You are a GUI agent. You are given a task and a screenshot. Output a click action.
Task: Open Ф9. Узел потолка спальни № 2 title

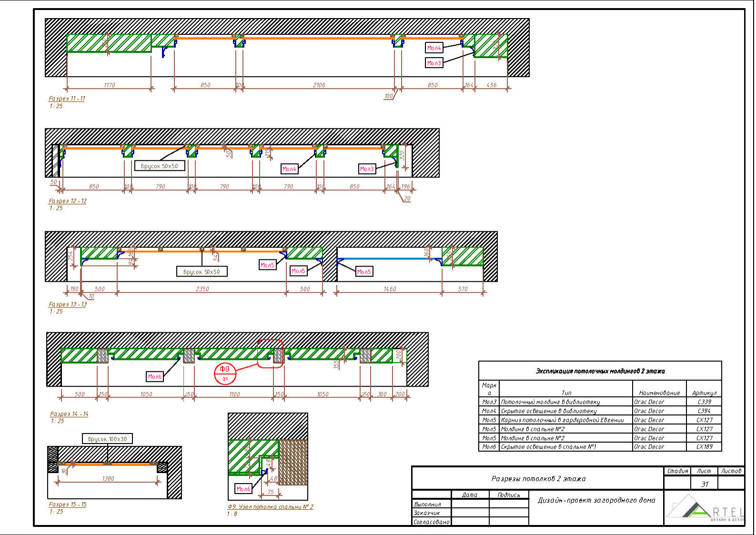click(270, 507)
